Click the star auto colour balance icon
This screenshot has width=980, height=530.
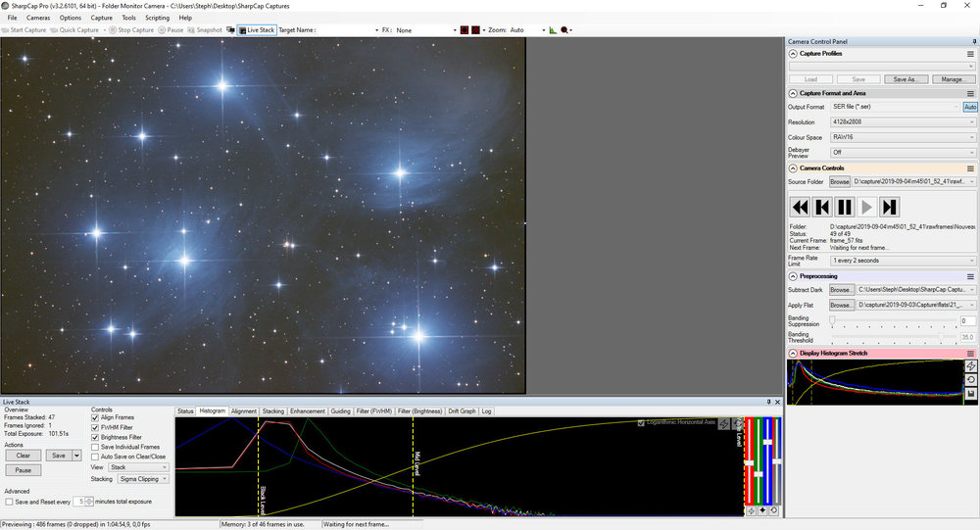tap(762, 510)
